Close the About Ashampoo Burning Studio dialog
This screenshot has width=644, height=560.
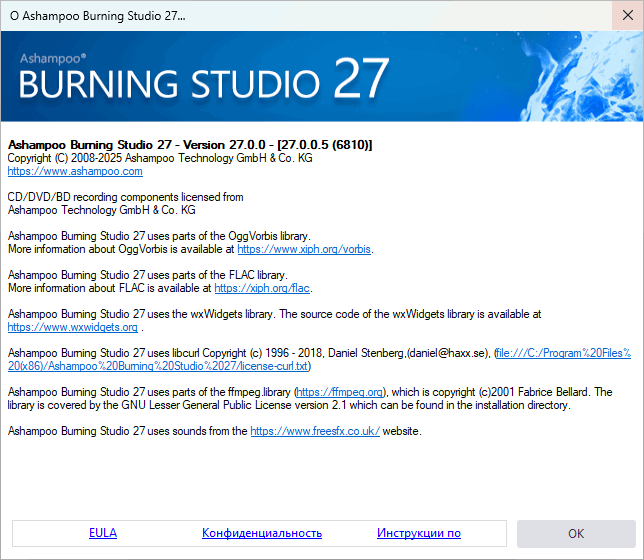point(628,15)
